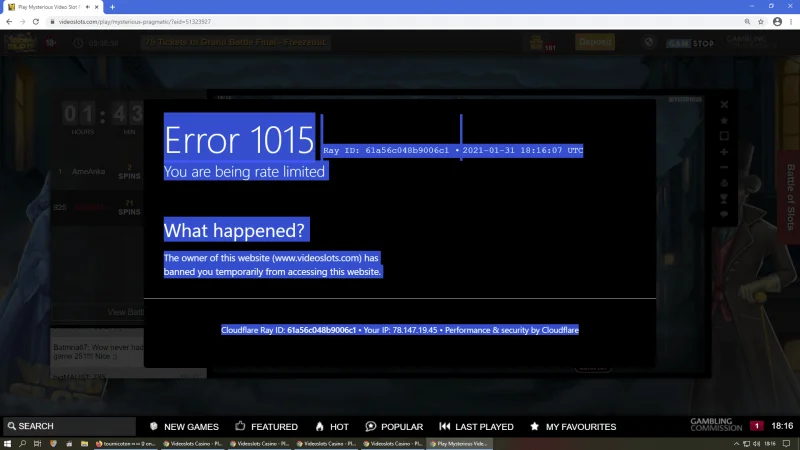The height and width of the screenshot is (450, 800).
Task: Click the money bag icon in game sidebar
Action: [x=724, y=183]
